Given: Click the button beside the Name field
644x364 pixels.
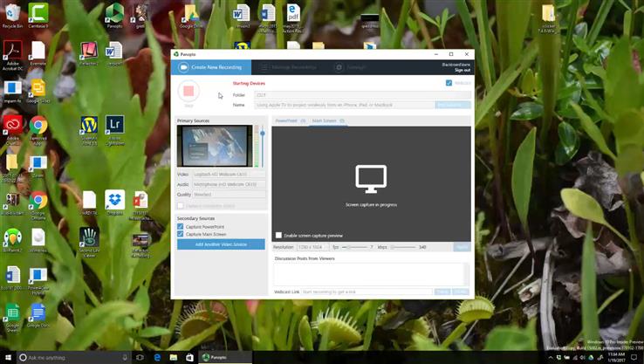Looking at the screenshot, I should pyautogui.click(x=453, y=105).
